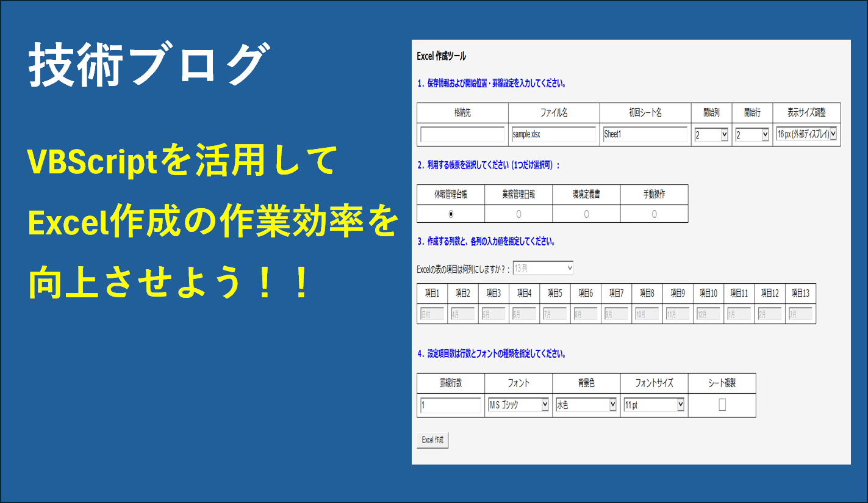This screenshot has height=503, width=868.
Task: Choose the 環境定義書 radio option
Action: click(586, 214)
